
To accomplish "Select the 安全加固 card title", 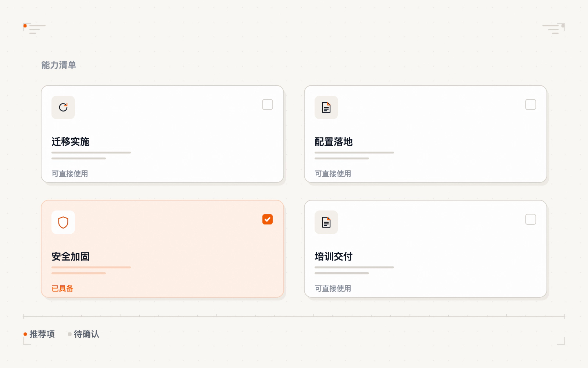I will [x=71, y=256].
